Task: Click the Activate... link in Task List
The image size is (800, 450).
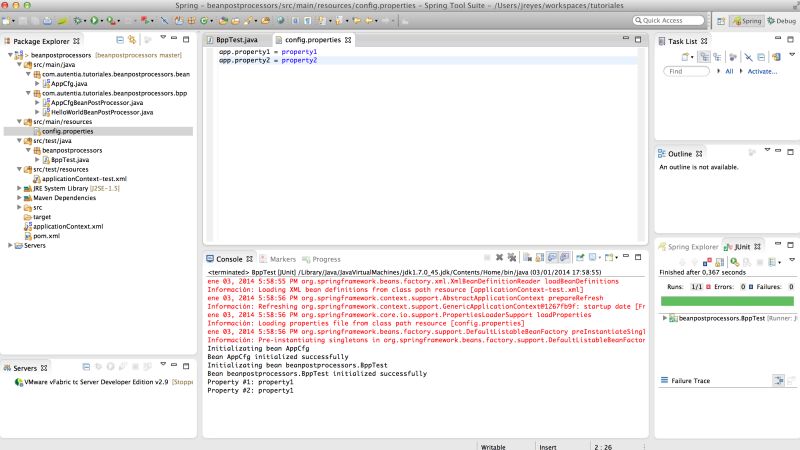Action: point(762,71)
